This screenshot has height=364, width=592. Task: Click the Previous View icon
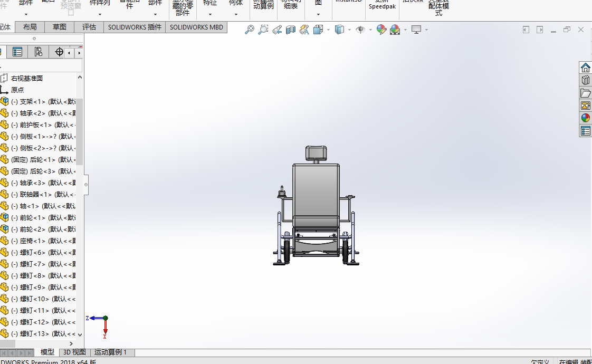point(277,30)
